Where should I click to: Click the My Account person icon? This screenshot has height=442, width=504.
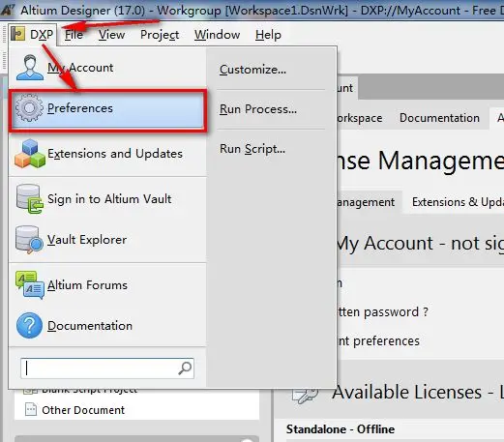click(x=30, y=67)
